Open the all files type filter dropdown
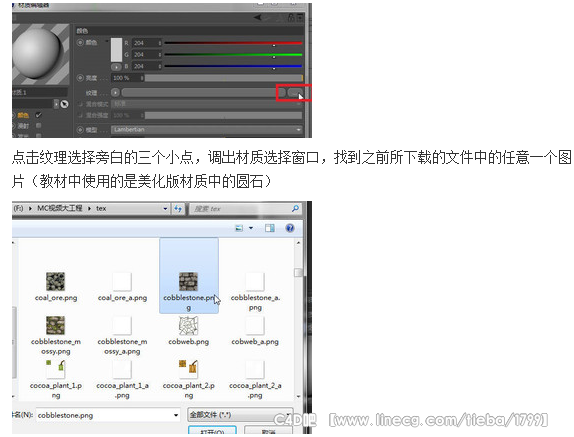The width and height of the screenshot is (574, 437). (x=240, y=415)
